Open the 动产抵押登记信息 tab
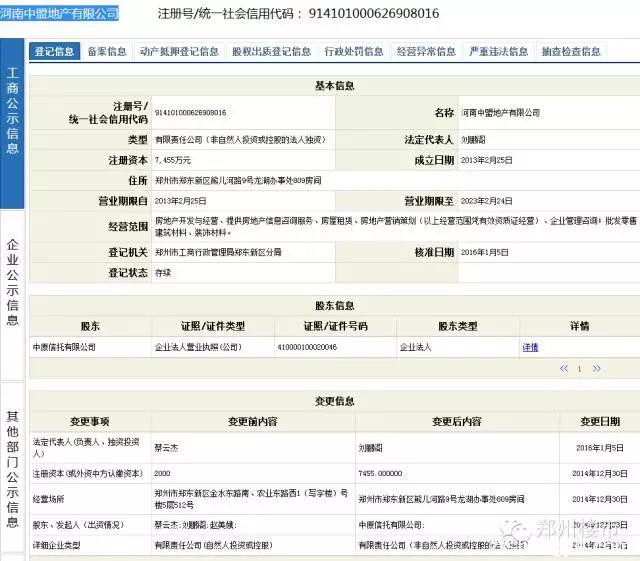Viewport: 640px width, 561px height. 179,51
